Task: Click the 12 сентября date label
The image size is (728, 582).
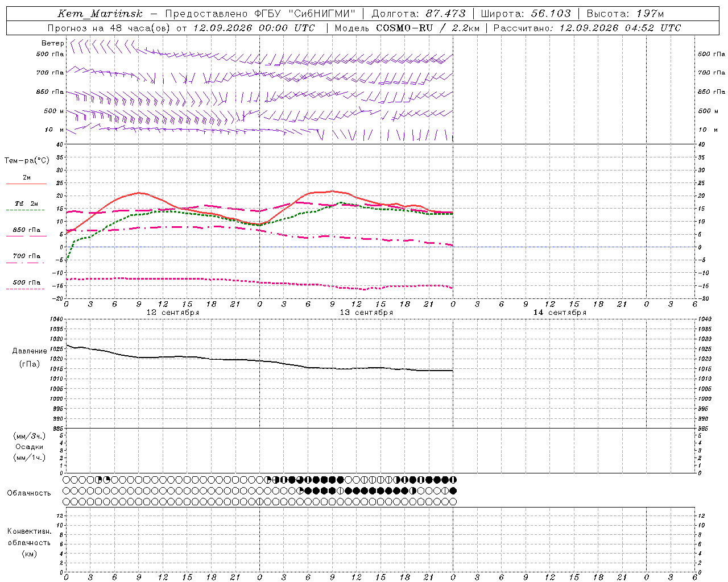Action: [173, 313]
